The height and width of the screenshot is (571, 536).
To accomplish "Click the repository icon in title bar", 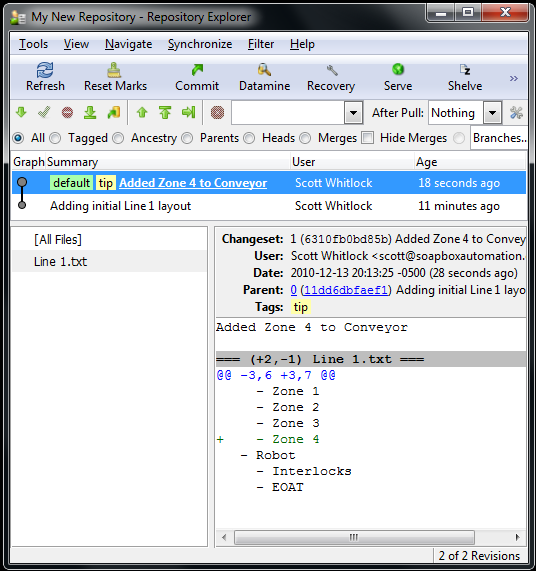I will pos(18,17).
